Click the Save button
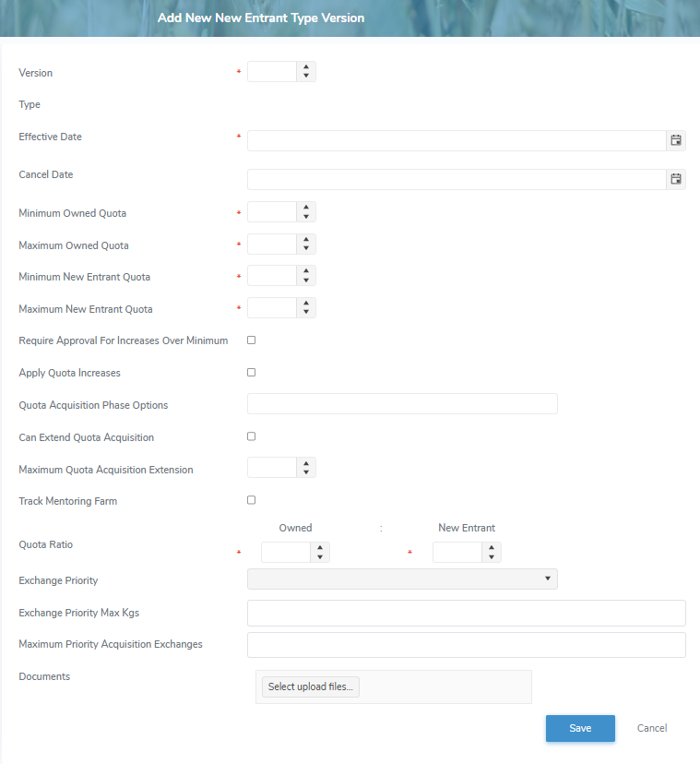 (580, 728)
